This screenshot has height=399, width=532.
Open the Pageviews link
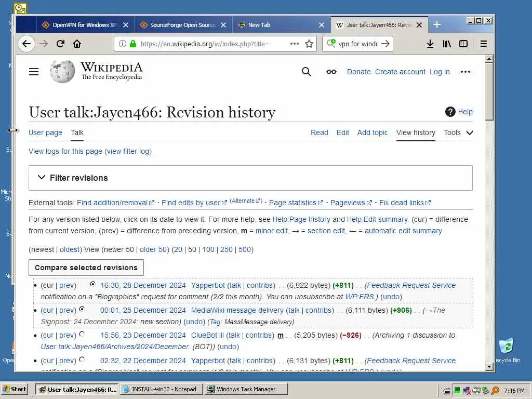pos(351,203)
